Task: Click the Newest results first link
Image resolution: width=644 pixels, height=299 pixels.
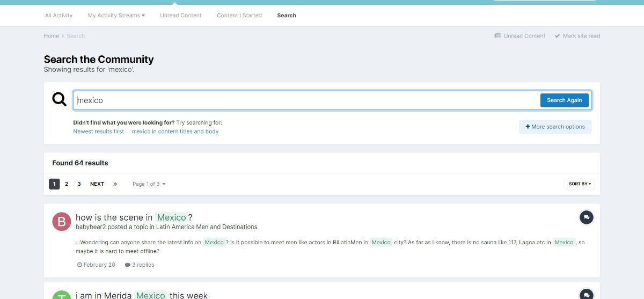Action: [x=98, y=132]
